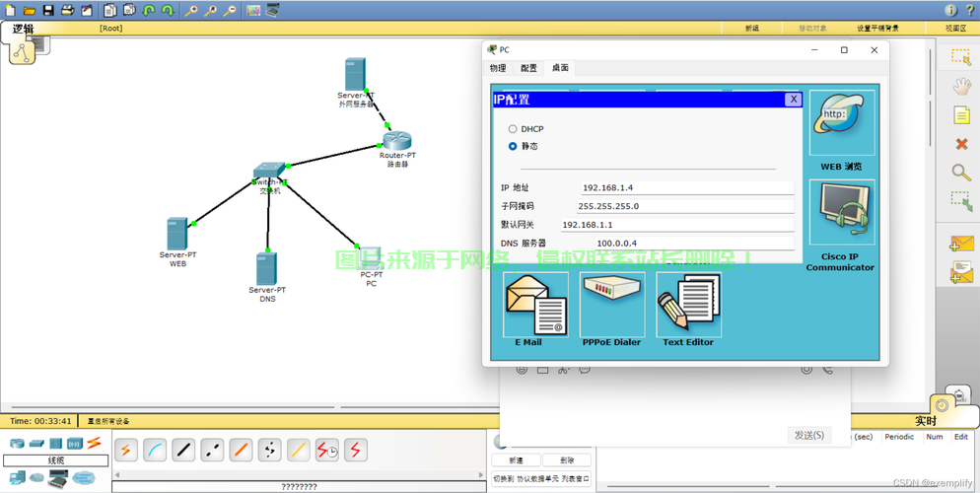Close the IP配置 dialog with X
This screenshot has width=980, height=493.
pos(793,100)
